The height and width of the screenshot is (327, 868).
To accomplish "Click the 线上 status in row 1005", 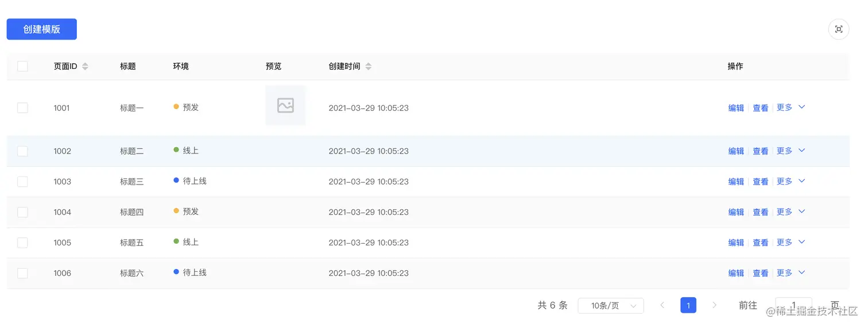I will (186, 241).
